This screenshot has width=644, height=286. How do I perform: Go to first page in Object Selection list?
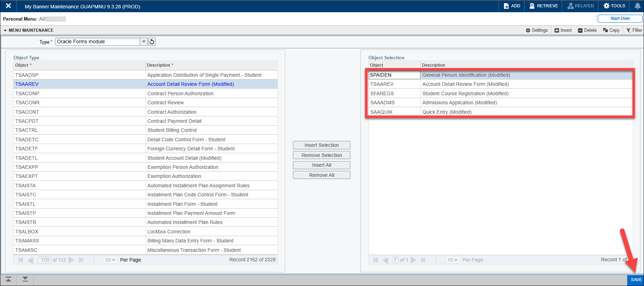[375, 260]
